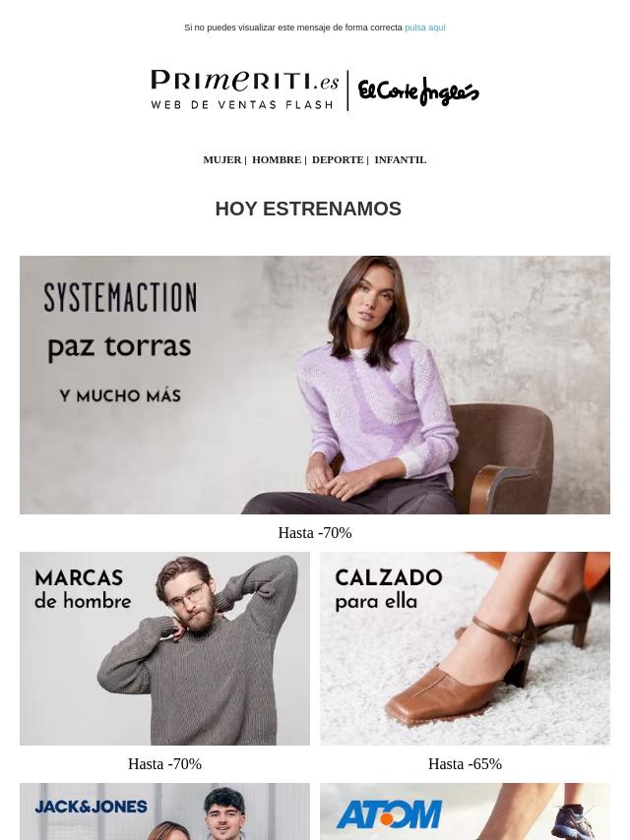
Task: Go to the DEPORTE section
Action: tap(338, 159)
